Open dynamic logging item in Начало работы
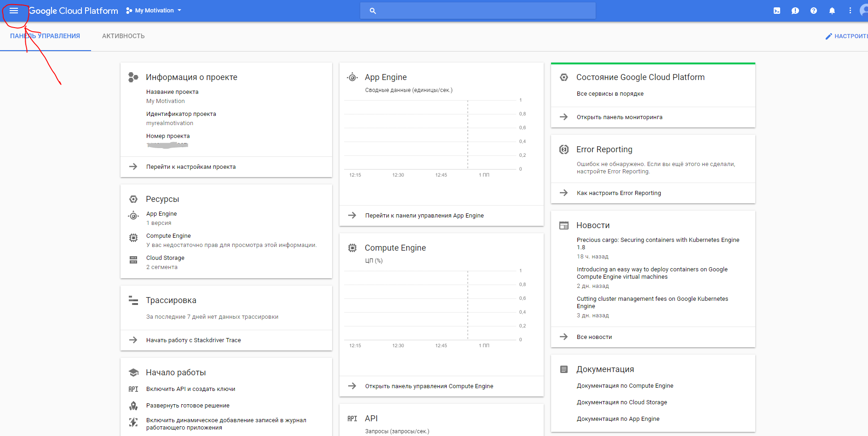Image resolution: width=868 pixels, height=436 pixels. (226, 424)
